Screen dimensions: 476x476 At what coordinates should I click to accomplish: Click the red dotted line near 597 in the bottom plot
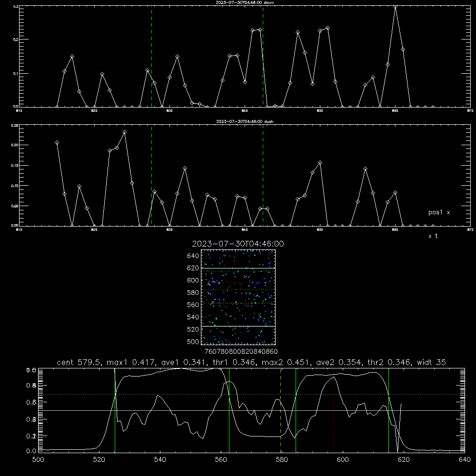click(334, 410)
